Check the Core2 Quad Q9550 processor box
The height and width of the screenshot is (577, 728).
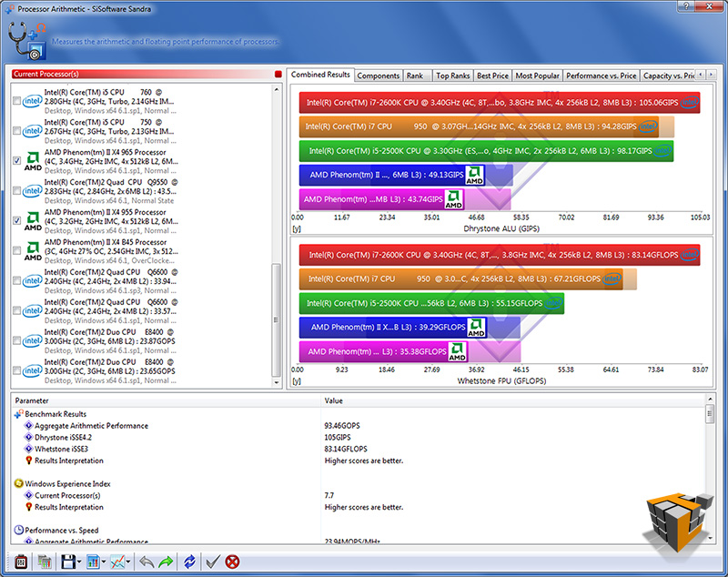16,191
